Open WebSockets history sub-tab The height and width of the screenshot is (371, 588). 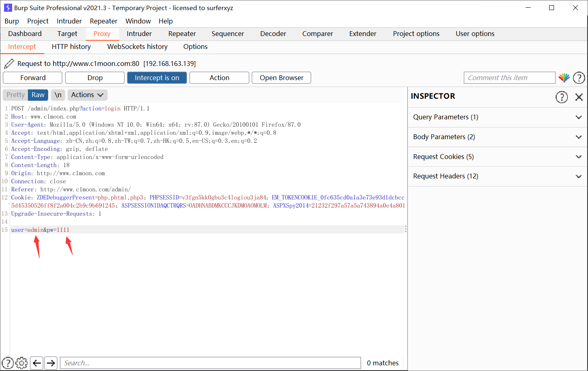[x=137, y=47]
